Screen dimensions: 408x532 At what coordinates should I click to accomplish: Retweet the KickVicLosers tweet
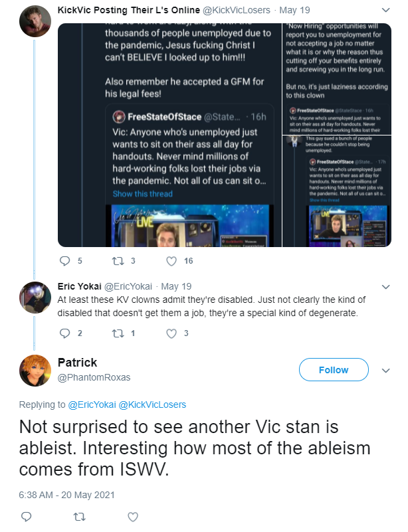click(x=118, y=261)
